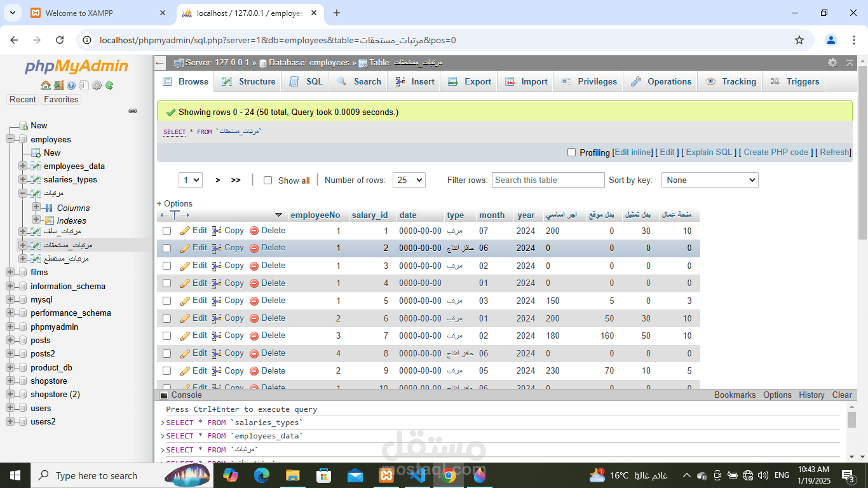Open the Favorites button in sidebar
868x488 pixels.
pos(61,99)
